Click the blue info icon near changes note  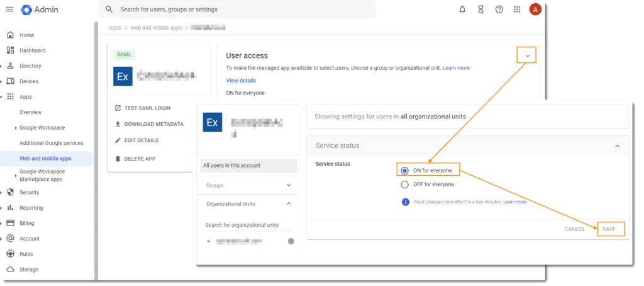pyautogui.click(x=406, y=202)
